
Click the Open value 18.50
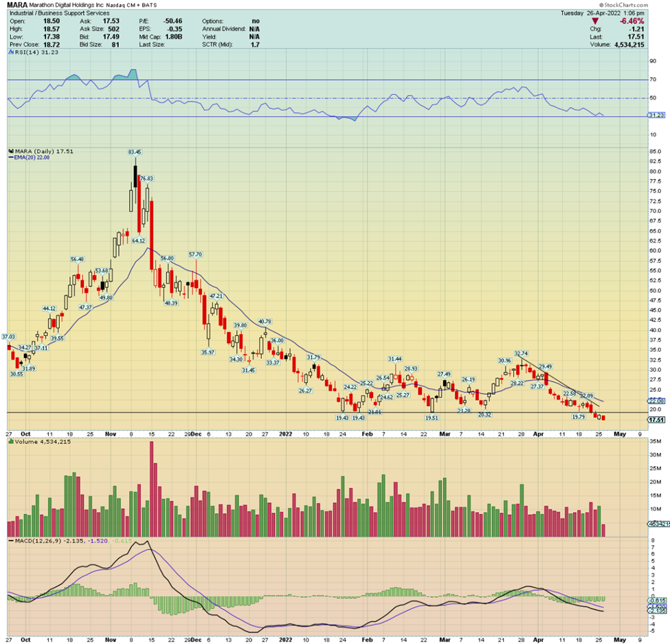52,21
